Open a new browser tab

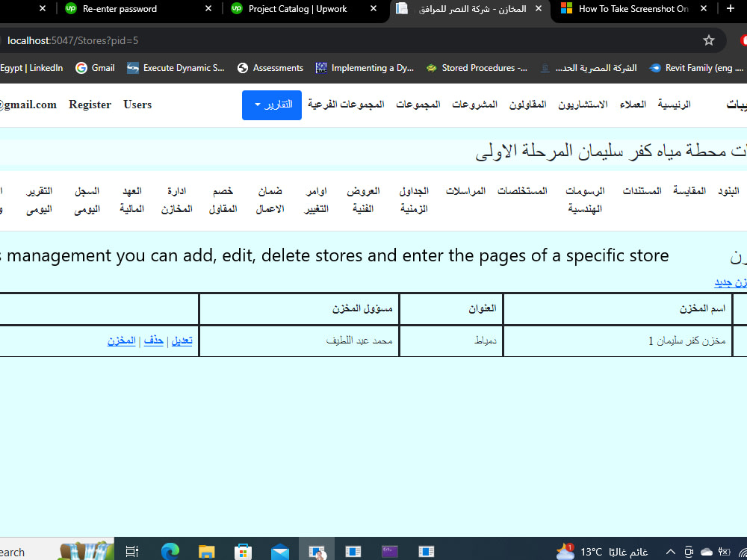pos(730,8)
